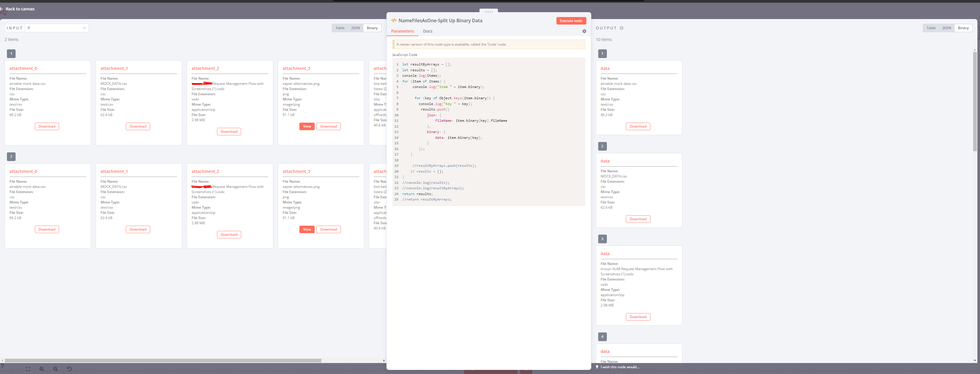View zapier-alternatives.png in first item
Image resolution: width=980 pixels, height=374 pixels.
click(x=307, y=126)
